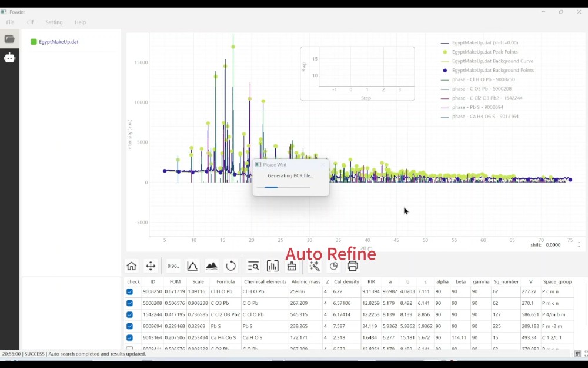Screen dimensions: 588x368
Task: Uncheck phase row 9013164 checkbox
Action: pyautogui.click(x=130, y=337)
